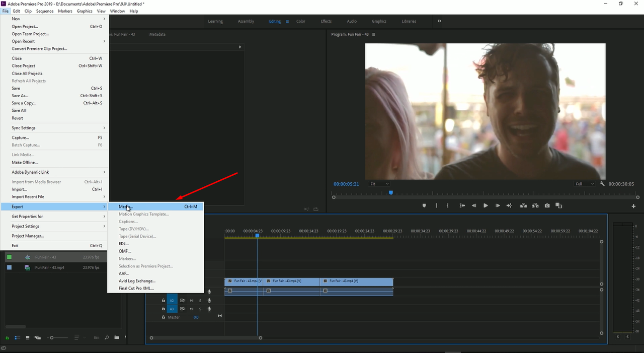Screen dimensions: 644x353
Task: Switch Project panel to List View
Action: click(17, 338)
